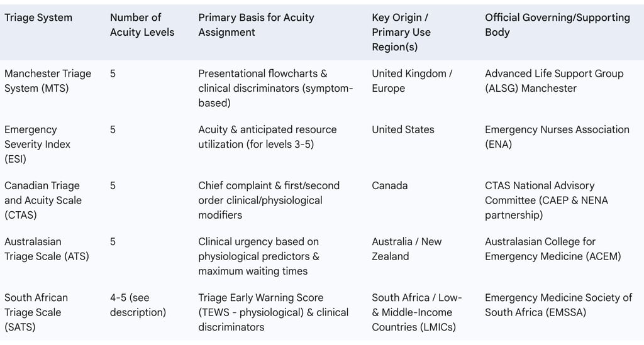The height and width of the screenshot is (345, 644).
Task: Click the 'Number of Acuity Levels' header
Action: (x=142, y=25)
